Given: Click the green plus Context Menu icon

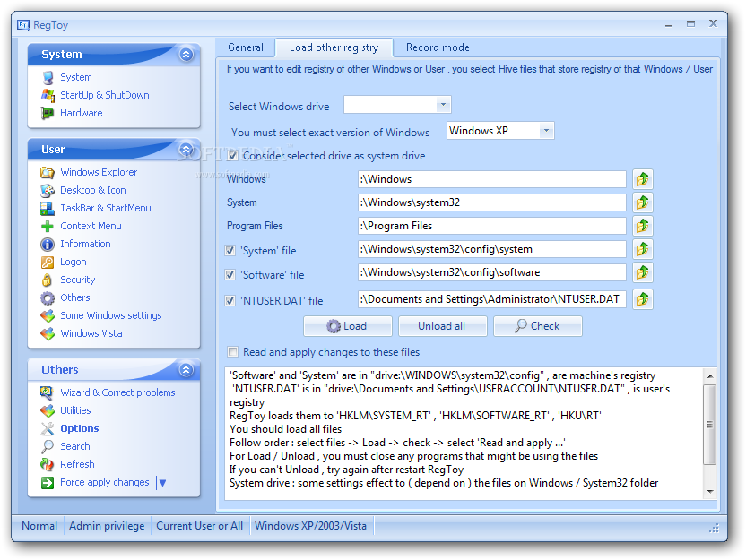Looking at the screenshot, I should coord(48,227).
